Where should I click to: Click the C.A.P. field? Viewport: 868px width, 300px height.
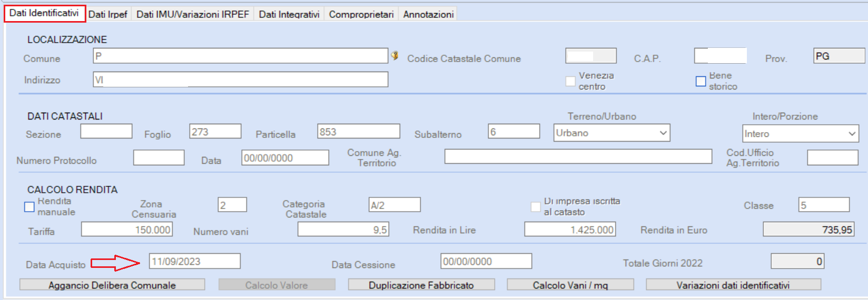coord(721,56)
